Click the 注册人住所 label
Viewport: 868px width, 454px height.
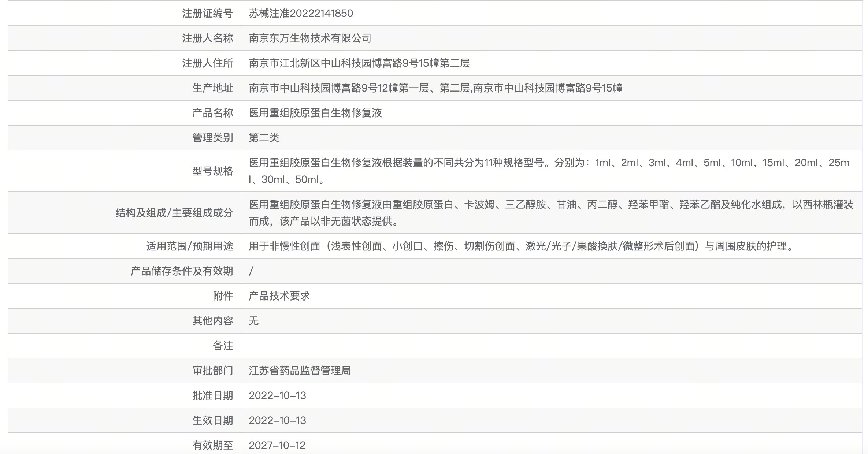coord(207,63)
